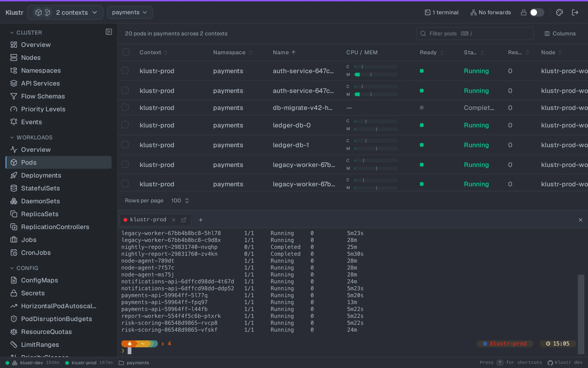Click the terminal scrollbar thumb
Viewport: 588px width, 368px height.
581,314
